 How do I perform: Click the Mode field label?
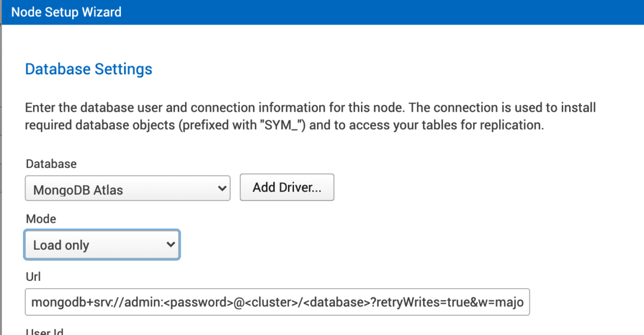(41, 219)
